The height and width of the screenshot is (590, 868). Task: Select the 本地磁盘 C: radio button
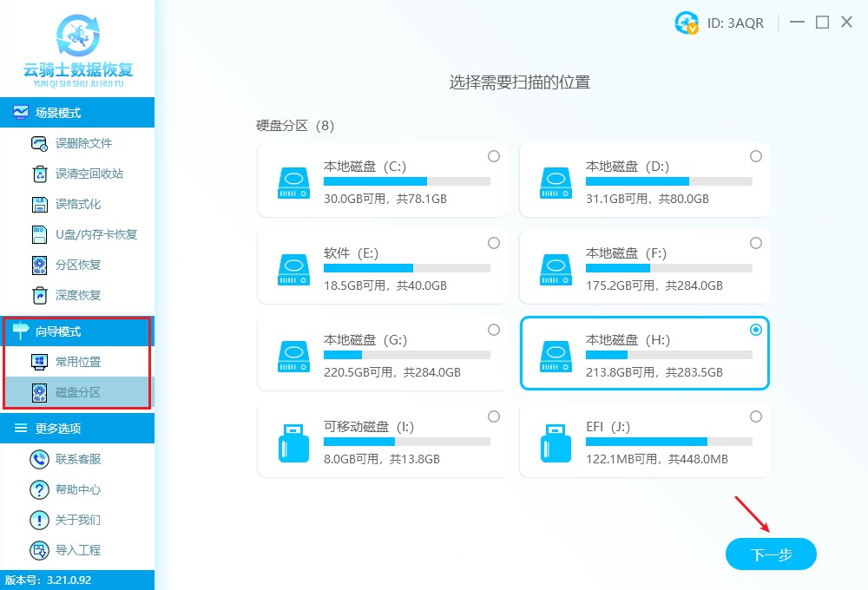[x=494, y=156]
